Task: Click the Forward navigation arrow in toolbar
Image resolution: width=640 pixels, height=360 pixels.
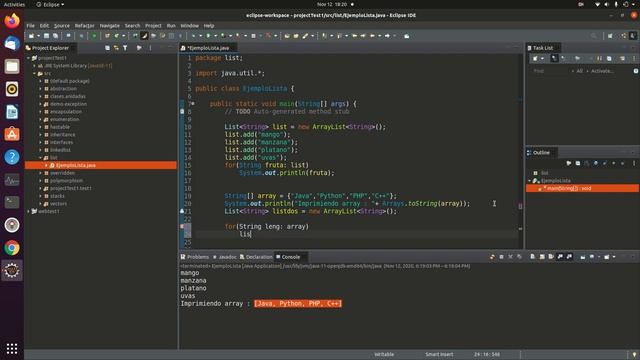Action: click(x=387, y=36)
